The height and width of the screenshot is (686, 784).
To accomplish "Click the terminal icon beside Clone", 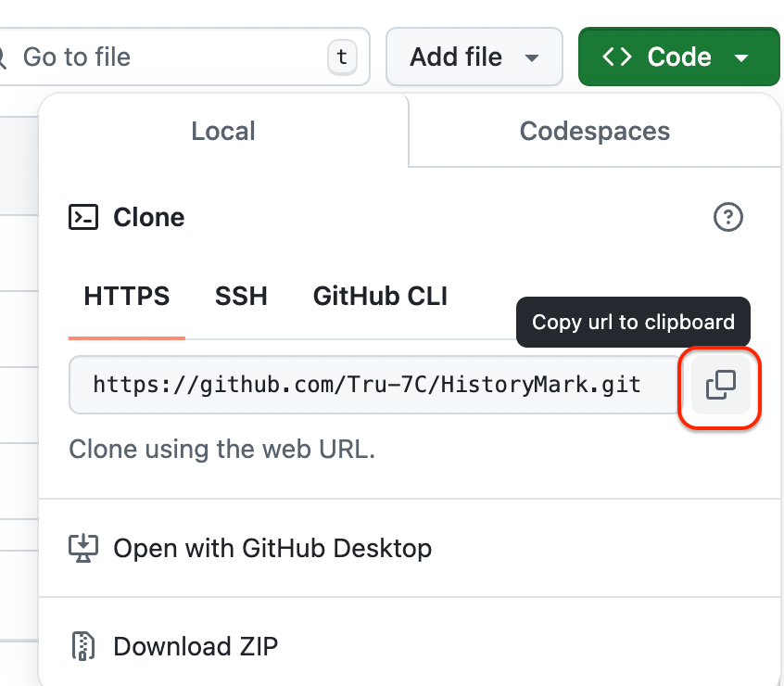I will point(83,218).
